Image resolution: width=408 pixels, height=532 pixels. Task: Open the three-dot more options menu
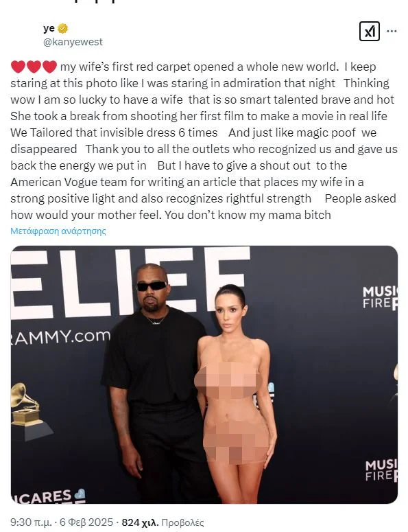[x=392, y=31]
